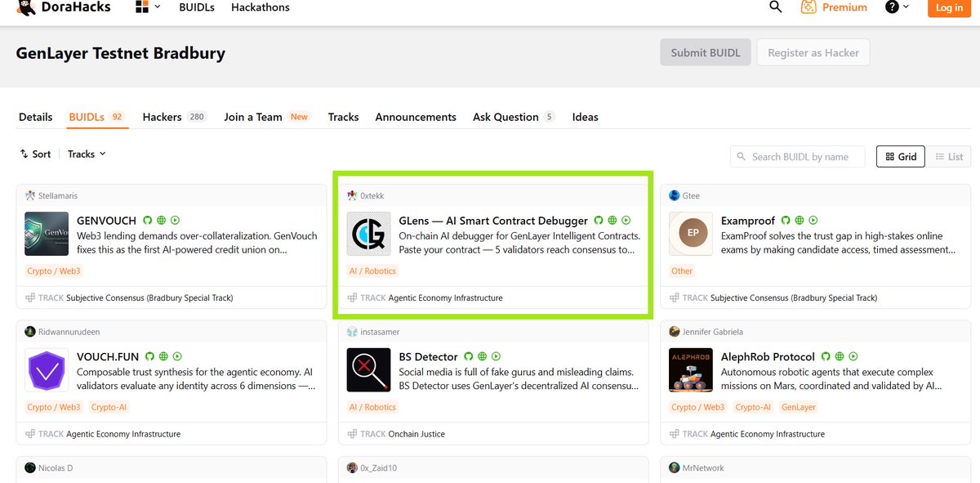View author 0xtekk profile
The image size is (980, 483).
[x=364, y=195]
